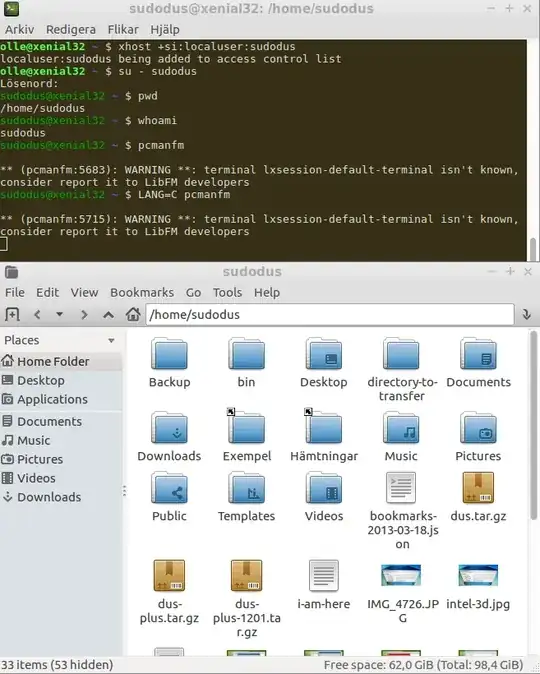Go back to the previous folder
Viewport: 540px width, 674px height.
point(37,315)
